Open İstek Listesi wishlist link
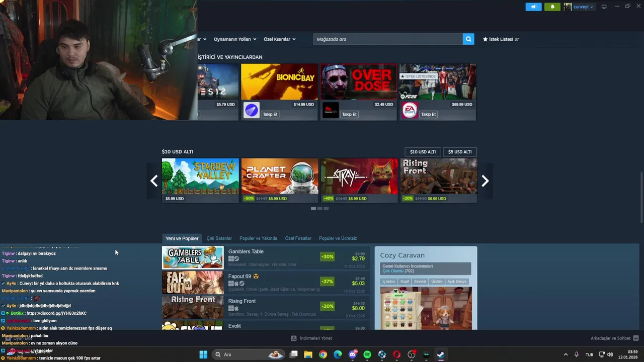Image resolution: width=644 pixels, height=362 pixels. click(501, 39)
